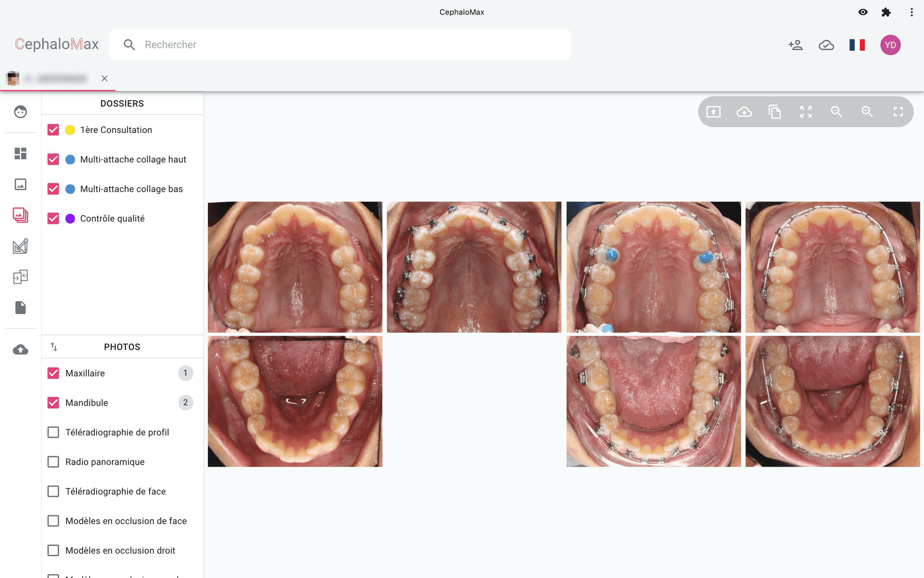Open the French flag language selector
Screen dimensions: 924x578
click(x=857, y=45)
